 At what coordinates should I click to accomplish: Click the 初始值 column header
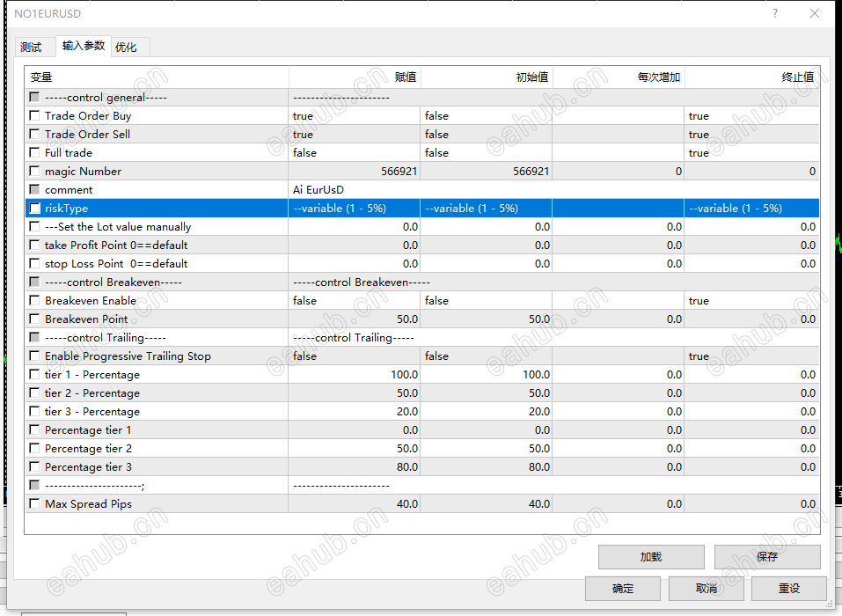coord(487,77)
